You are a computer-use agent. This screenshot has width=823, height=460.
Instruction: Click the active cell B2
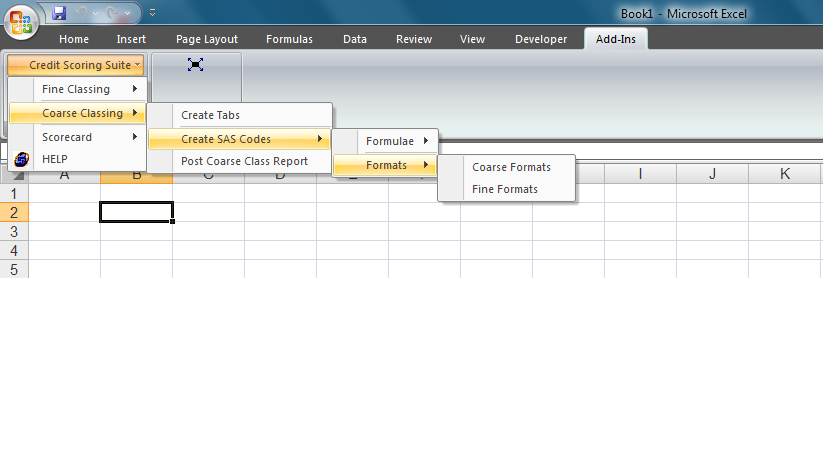[136, 212]
